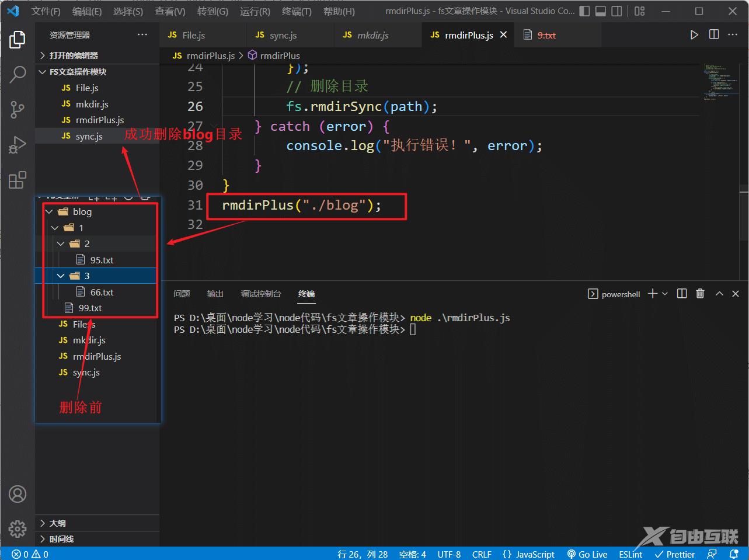Click the 空格: 4 indentation setting
Image resolution: width=749 pixels, height=560 pixels.
coord(413,554)
